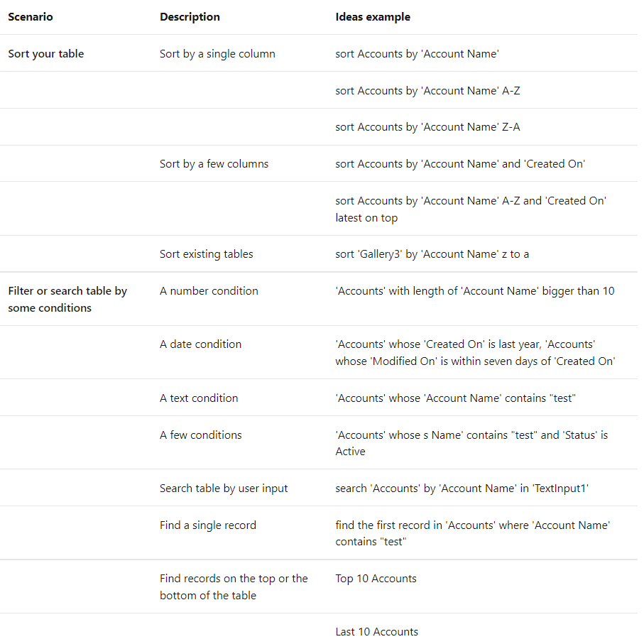Click 'A few conditions' description
The image size is (644, 644).
[201, 435]
